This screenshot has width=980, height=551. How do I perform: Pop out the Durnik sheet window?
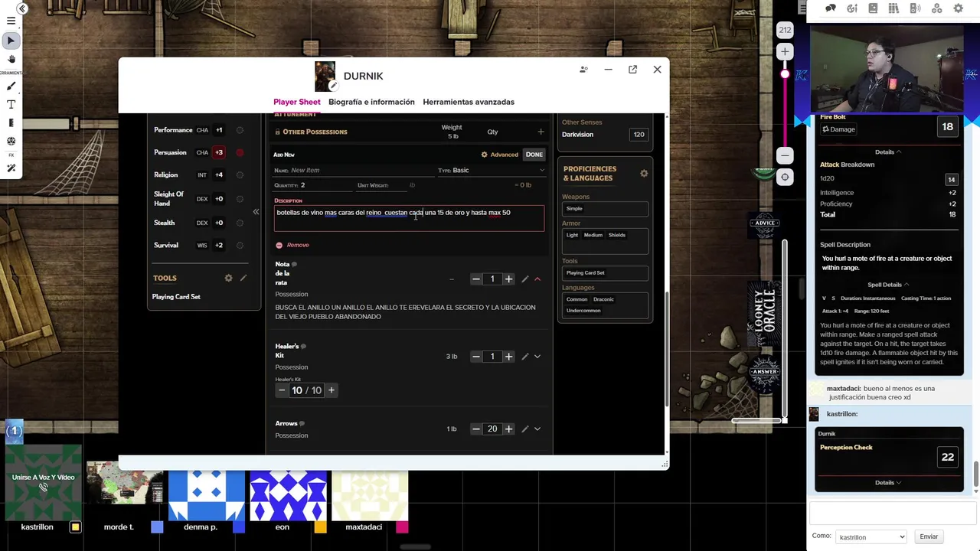632,70
